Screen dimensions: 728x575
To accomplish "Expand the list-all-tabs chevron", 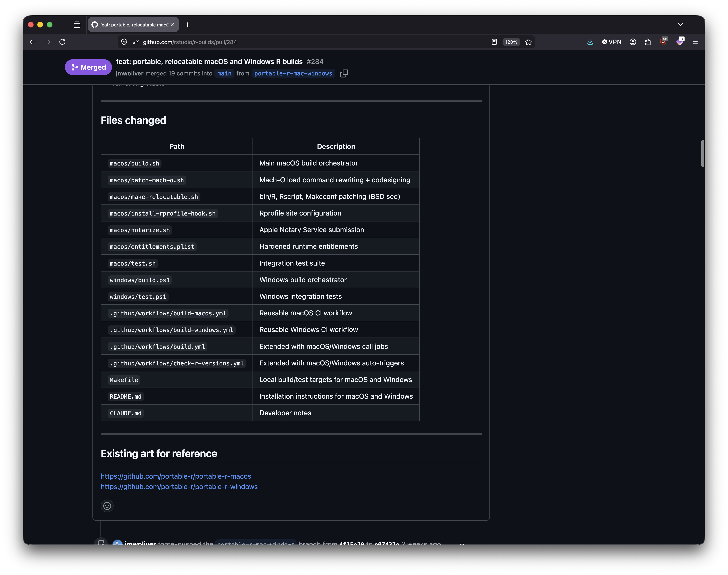I will [680, 25].
